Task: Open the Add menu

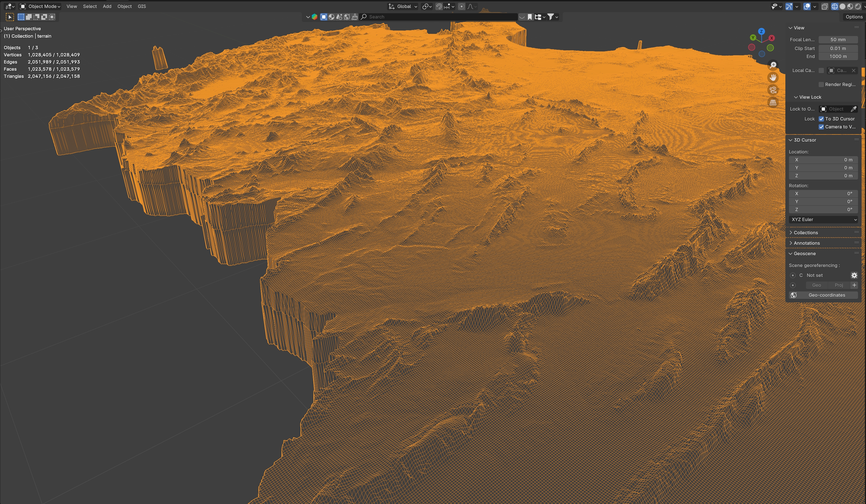Action: [107, 7]
